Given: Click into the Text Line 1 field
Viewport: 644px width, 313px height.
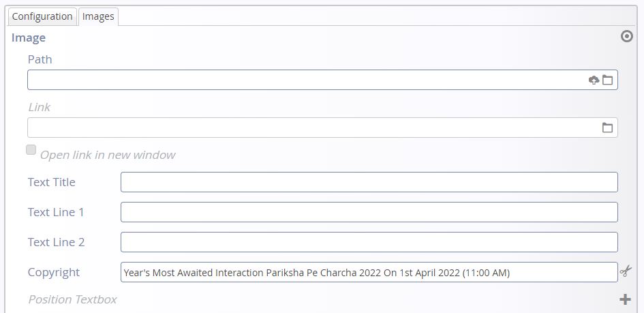Looking at the screenshot, I should 369,212.
